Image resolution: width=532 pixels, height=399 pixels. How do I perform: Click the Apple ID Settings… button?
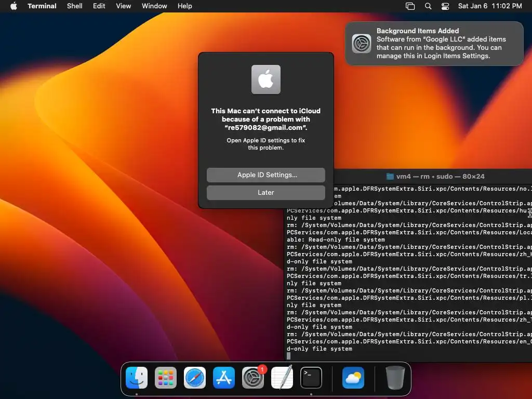click(x=266, y=175)
